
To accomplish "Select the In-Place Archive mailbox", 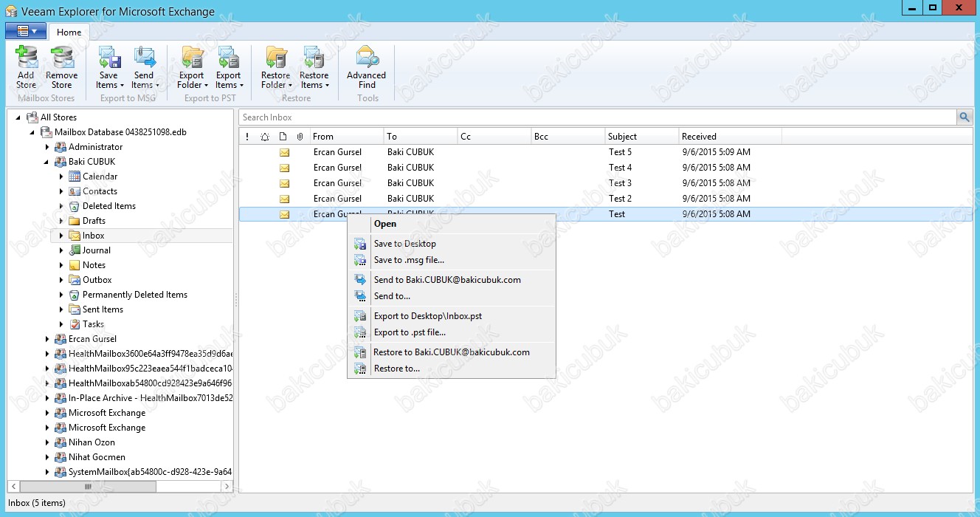I will [151, 398].
